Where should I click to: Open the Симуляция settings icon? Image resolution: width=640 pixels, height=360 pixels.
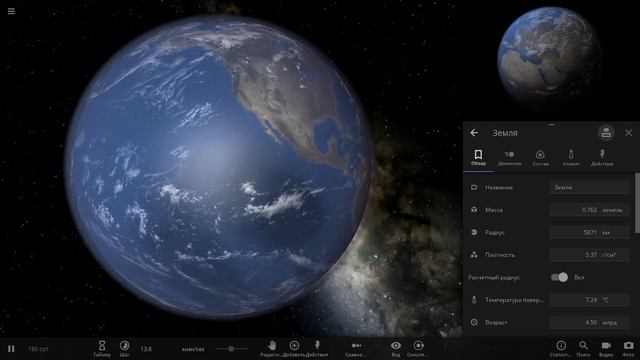pyautogui.click(x=418, y=349)
